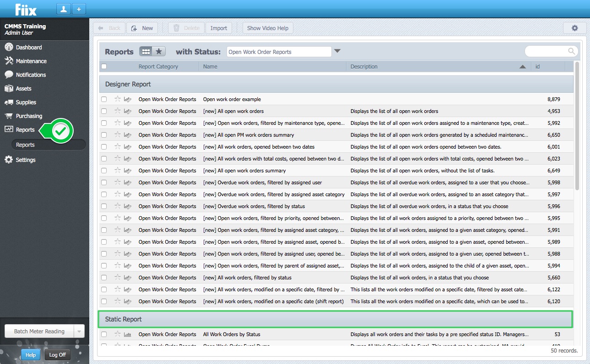The height and width of the screenshot is (364, 590).
Task: Click the Help button
Action: (31, 355)
